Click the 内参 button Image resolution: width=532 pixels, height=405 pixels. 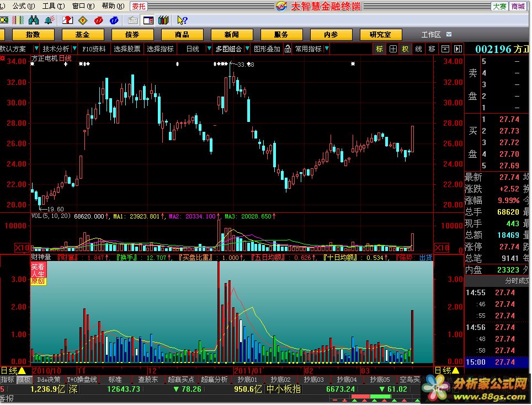coord(331,34)
